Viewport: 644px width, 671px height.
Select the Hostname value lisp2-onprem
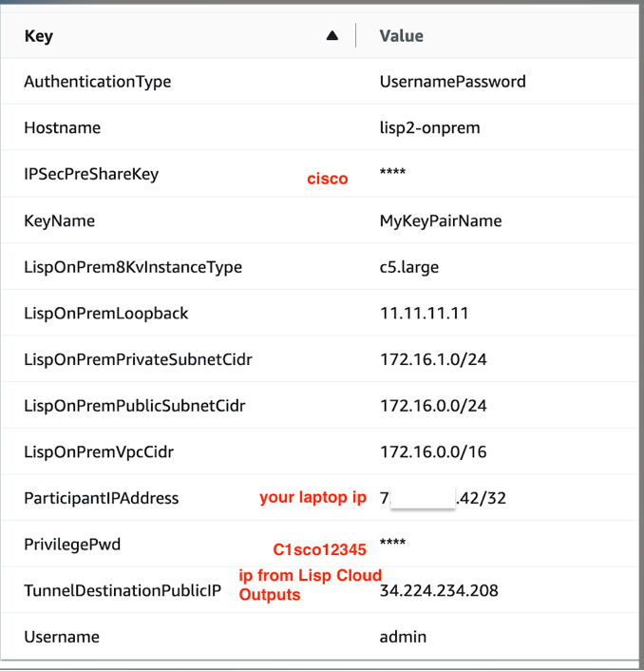coord(427,127)
